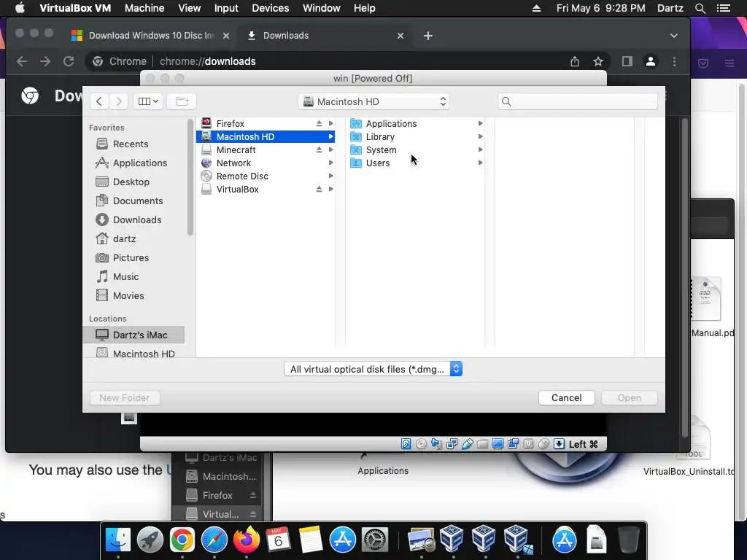Open Chrome three-dot menu

[674, 61]
